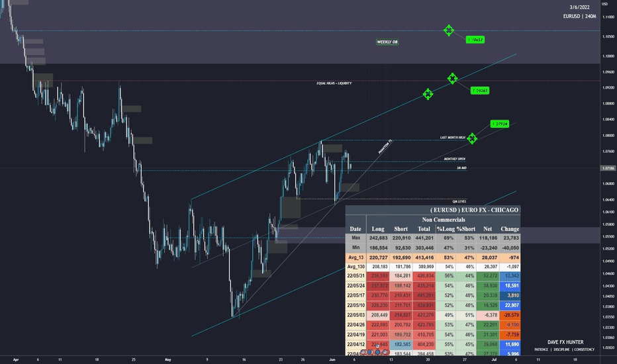
Task: Click the Total column header
Action: click(424, 229)
